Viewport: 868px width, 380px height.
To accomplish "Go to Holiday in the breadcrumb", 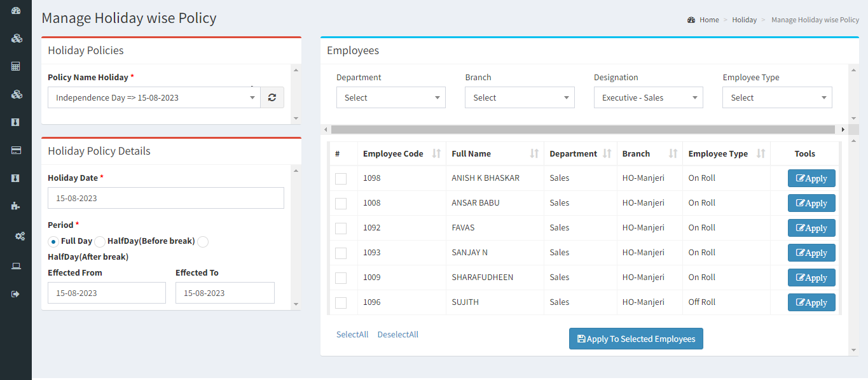I will click(744, 20).
